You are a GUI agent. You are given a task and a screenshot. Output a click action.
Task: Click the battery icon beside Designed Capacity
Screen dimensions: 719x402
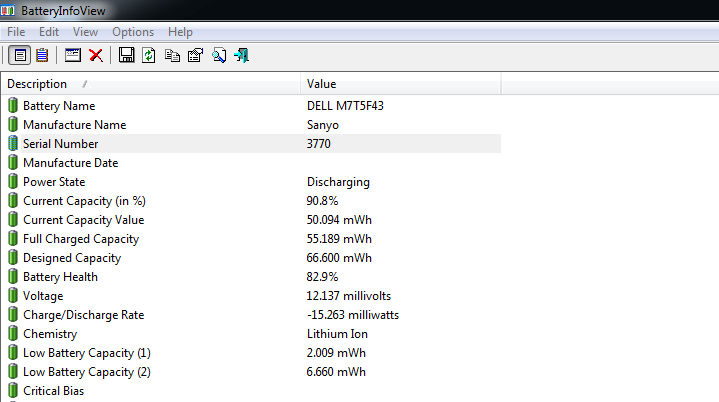[x=13, y=258]
